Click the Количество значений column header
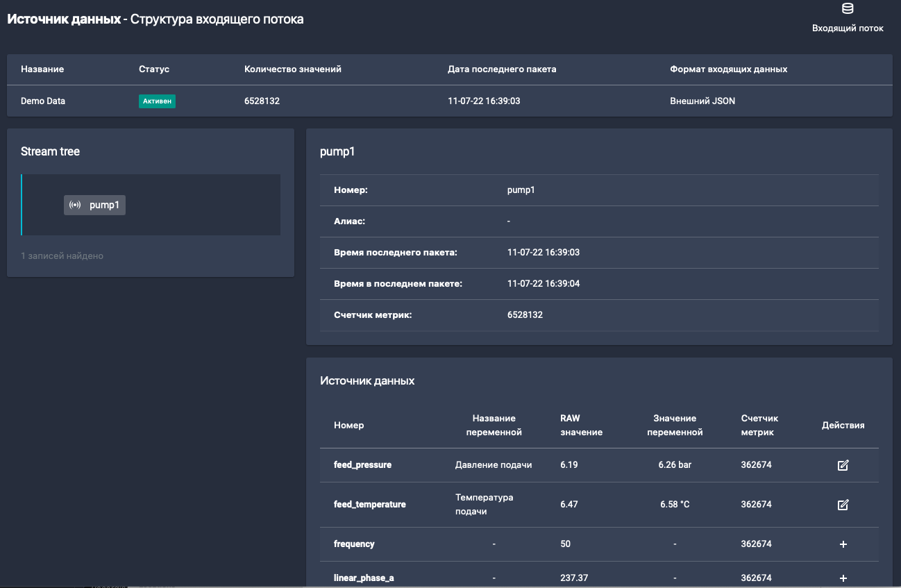The width and height of the screenshot is (901, 588). [x=293, y=69]
